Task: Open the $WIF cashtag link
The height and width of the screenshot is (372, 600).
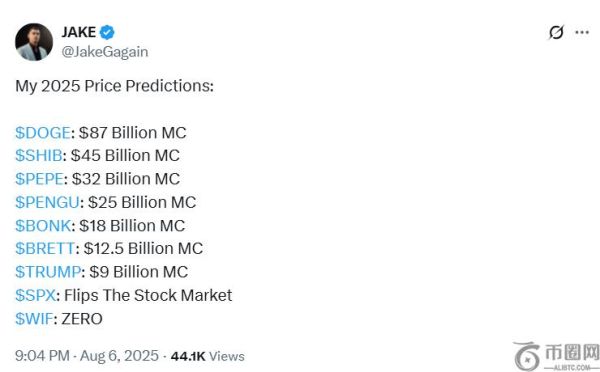Action: pos(34,318)
